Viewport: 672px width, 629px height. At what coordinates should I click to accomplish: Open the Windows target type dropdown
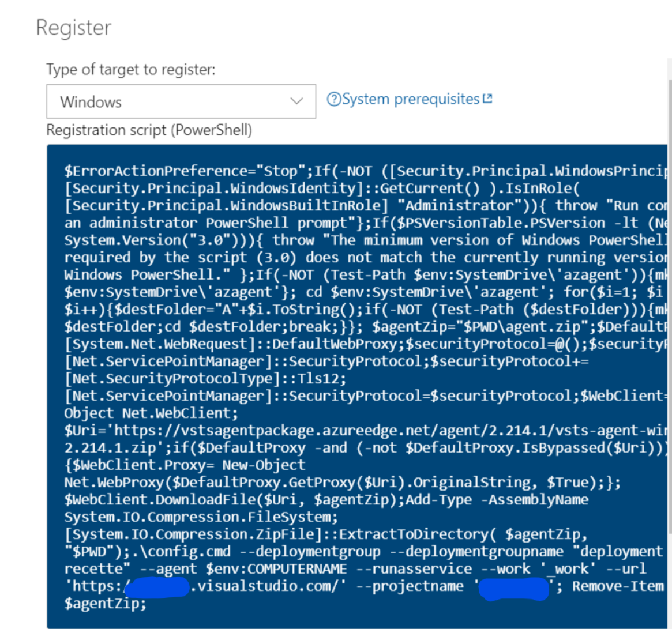point(181,101)
